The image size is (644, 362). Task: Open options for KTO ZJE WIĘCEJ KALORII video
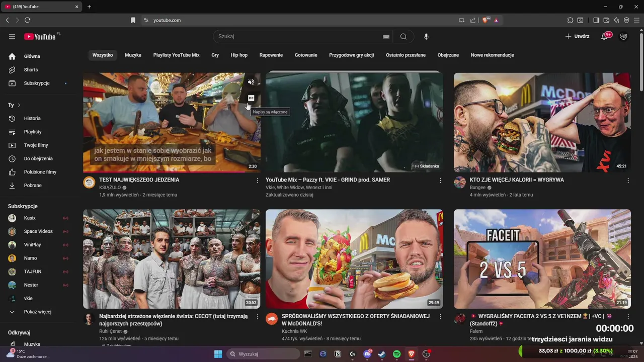(x=628, y=180)
